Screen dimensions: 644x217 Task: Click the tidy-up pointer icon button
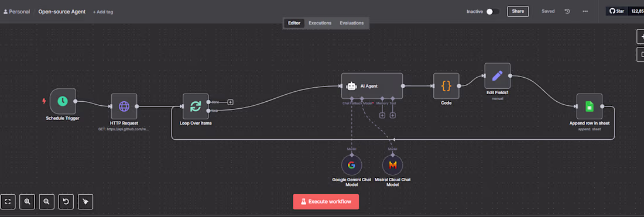click(x=85, y=201)
